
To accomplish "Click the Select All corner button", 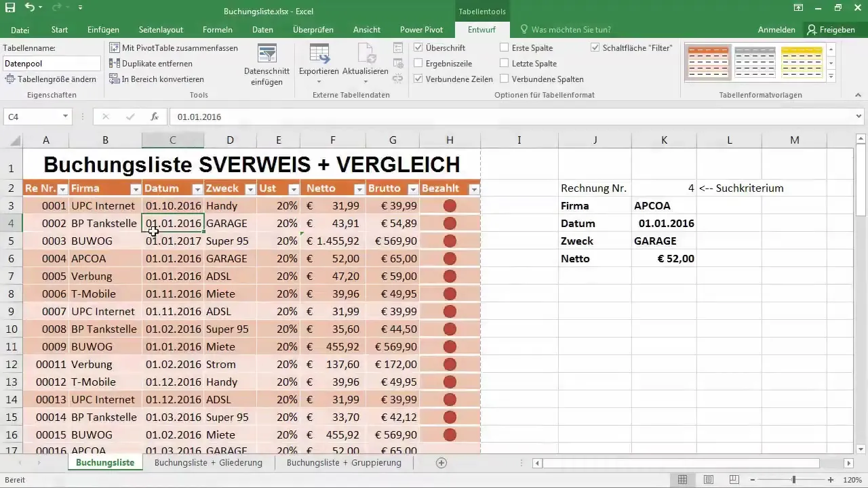I will (11, 140).
